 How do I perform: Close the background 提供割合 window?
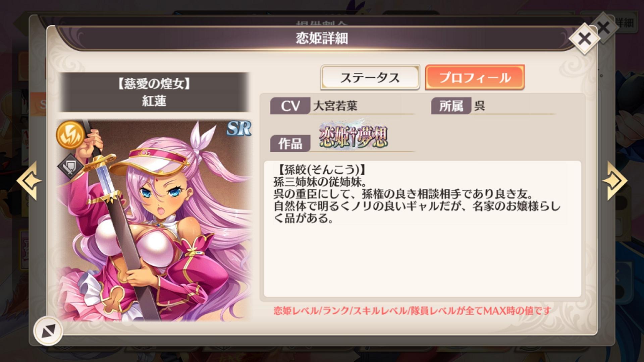tap(604, 28)
